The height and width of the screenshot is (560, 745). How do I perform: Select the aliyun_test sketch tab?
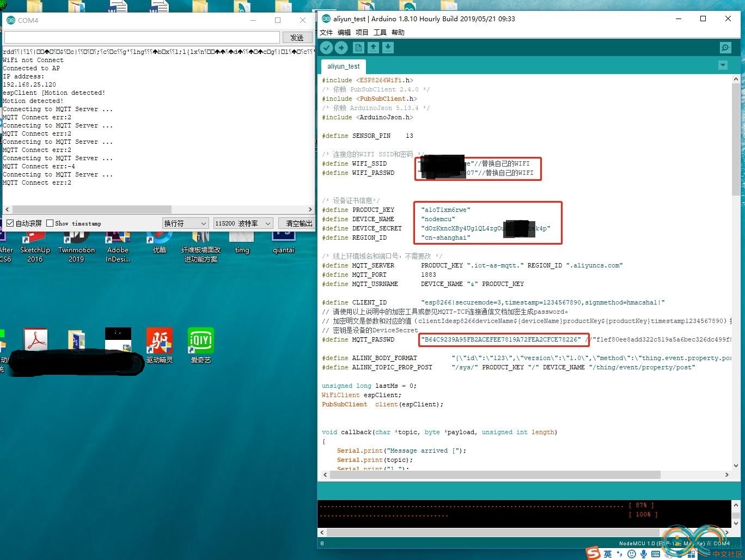[343, 66]
